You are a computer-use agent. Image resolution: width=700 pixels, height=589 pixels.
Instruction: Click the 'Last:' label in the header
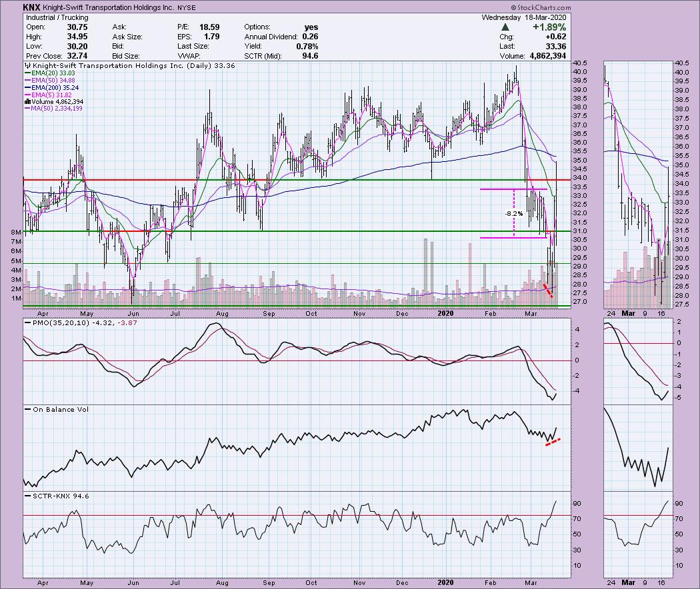click(507, 47)
